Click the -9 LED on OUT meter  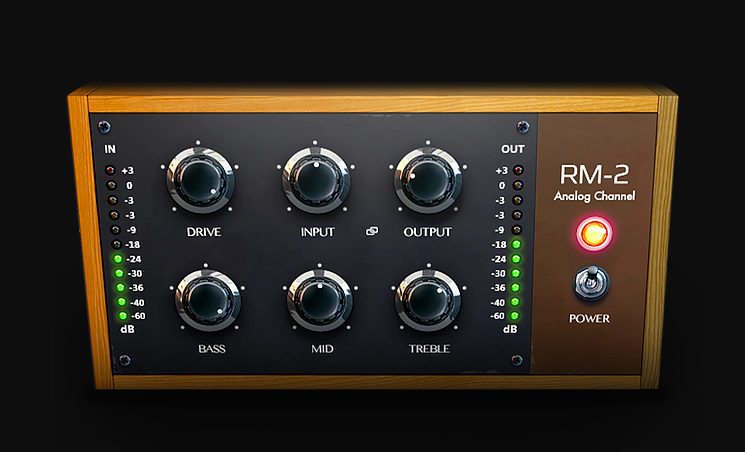click(516, 229)
